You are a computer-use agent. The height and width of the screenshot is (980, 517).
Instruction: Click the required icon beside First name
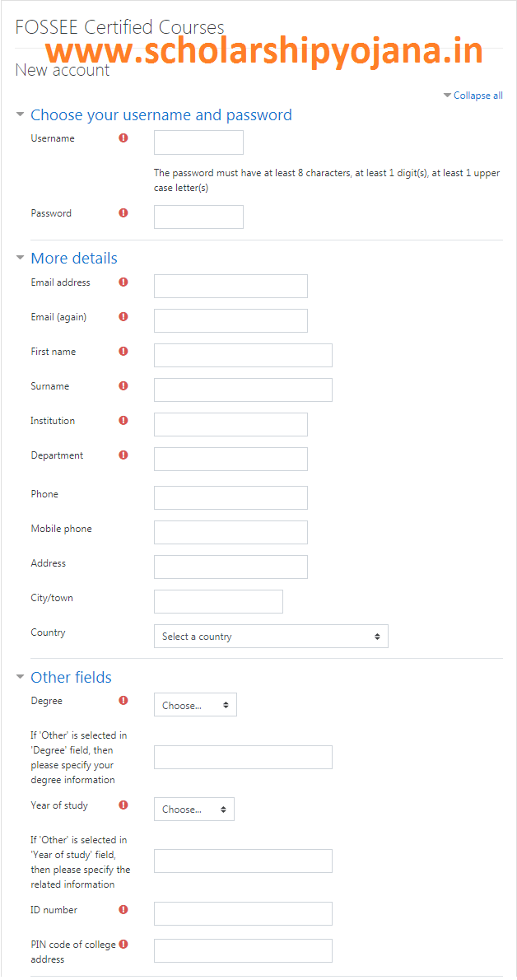pos(123,352)
